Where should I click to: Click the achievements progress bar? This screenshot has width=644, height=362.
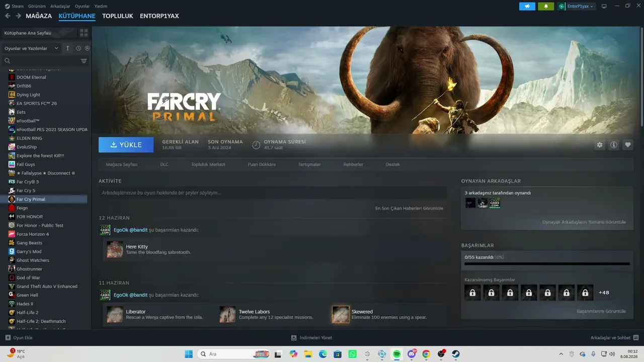click(547, 263)
